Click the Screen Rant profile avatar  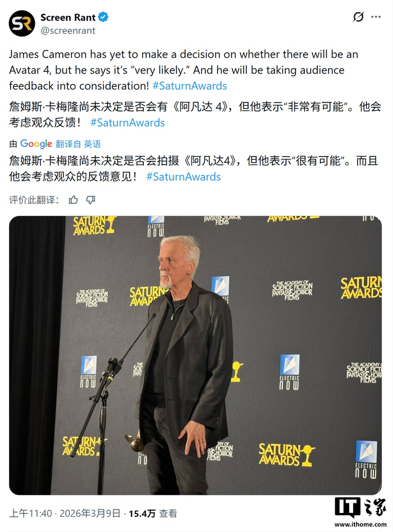click(22, 24)
